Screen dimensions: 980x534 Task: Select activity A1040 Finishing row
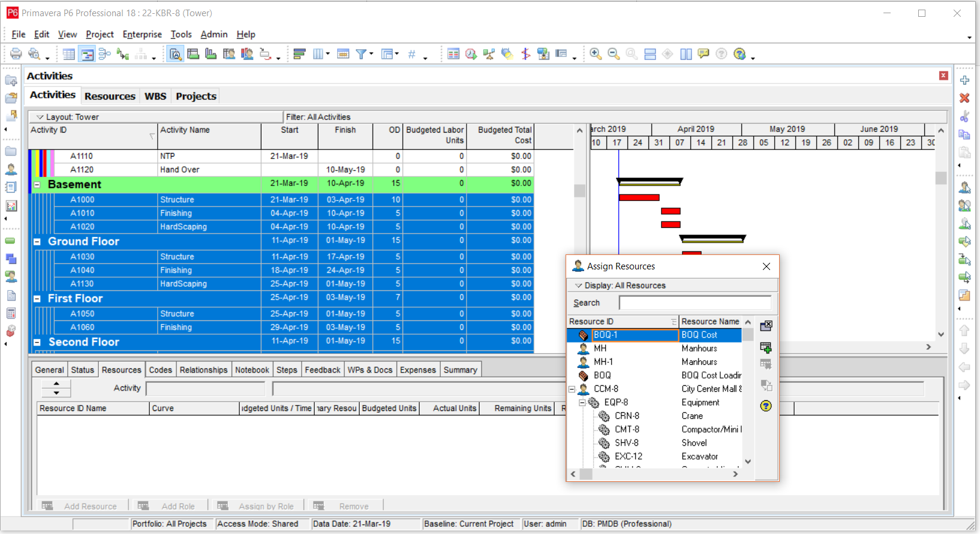281,271
